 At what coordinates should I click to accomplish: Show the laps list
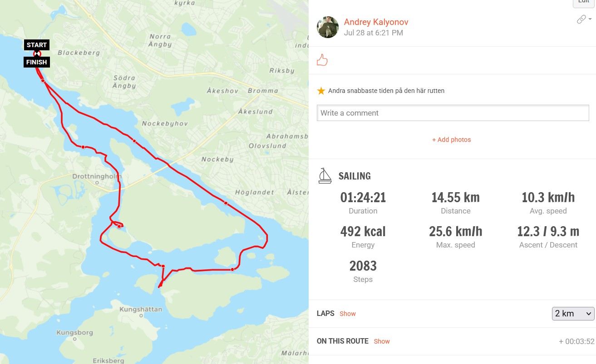click(x=347, y=314)
